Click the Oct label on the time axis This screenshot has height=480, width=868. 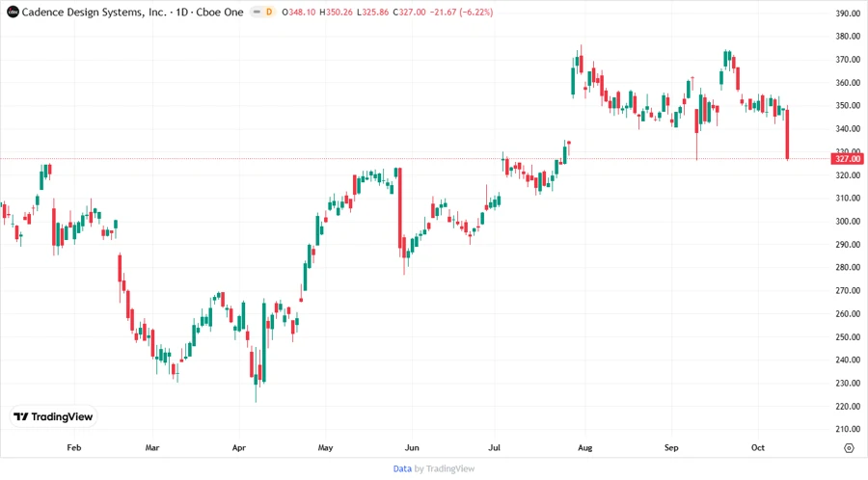click(x=758, y=448)
